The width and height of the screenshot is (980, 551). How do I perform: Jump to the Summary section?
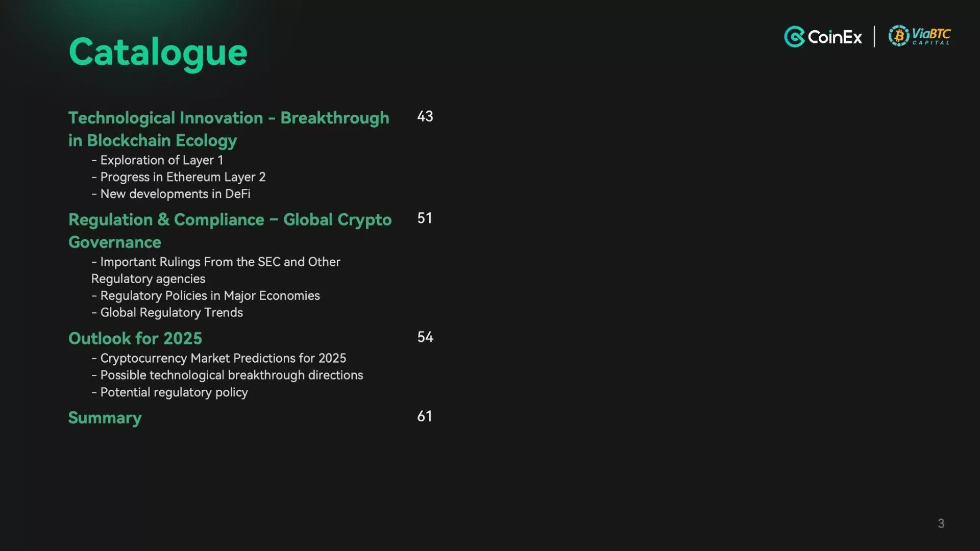[105, 418]
